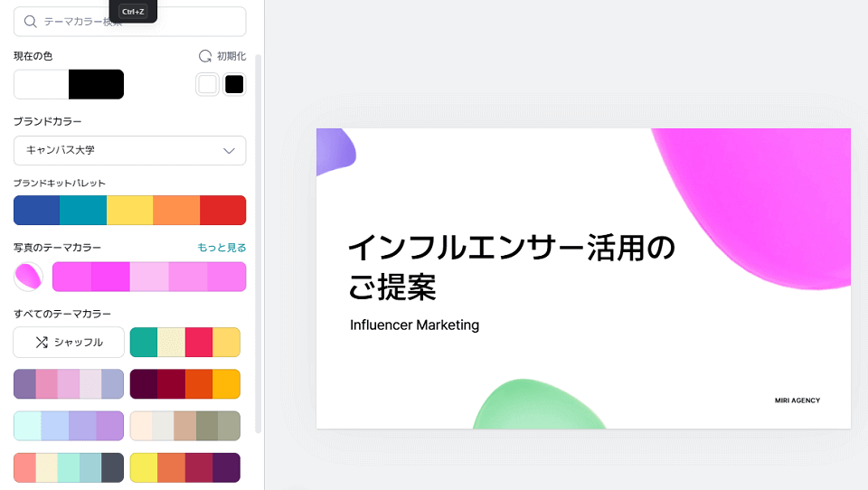The height and width of the screenshot is (490, 868).
Task: Choose the blue brand kit palette swatch
Action: point(36,210)
